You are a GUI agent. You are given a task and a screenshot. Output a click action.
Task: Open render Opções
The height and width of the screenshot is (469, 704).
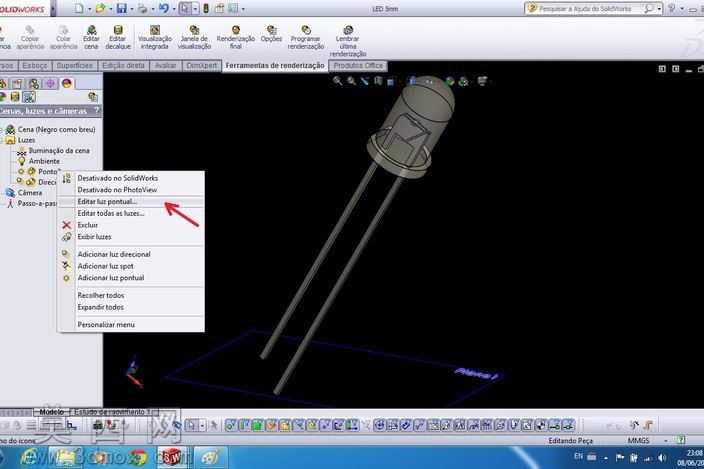click(x=271, y=34)
